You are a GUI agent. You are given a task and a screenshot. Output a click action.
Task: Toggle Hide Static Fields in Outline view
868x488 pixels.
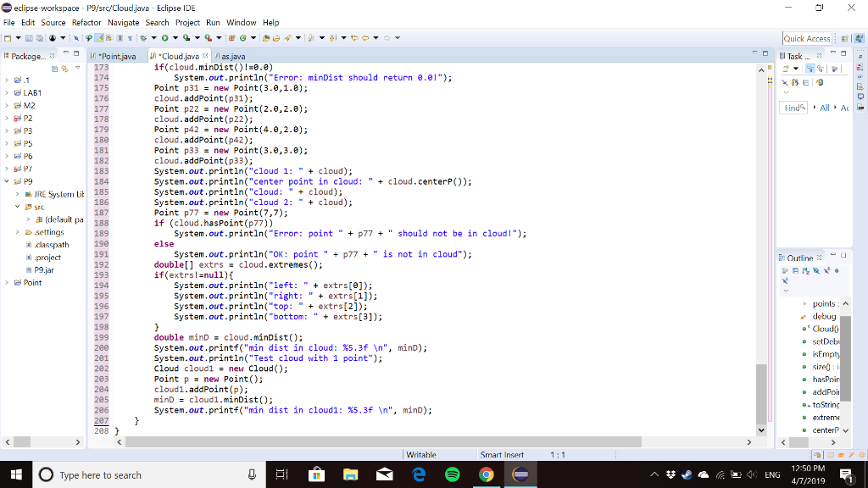click(826, 271)
